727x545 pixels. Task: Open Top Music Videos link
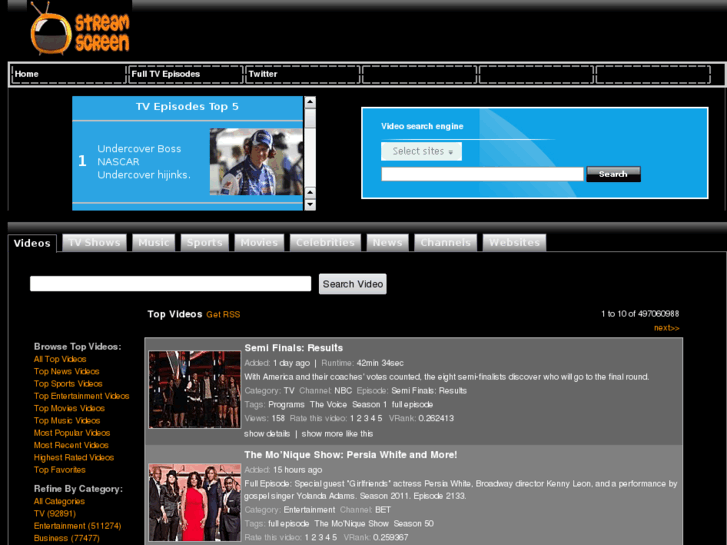[x=67, y=421]
